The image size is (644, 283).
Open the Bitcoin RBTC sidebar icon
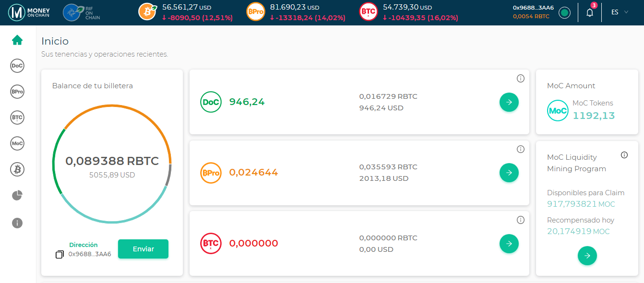17,169
